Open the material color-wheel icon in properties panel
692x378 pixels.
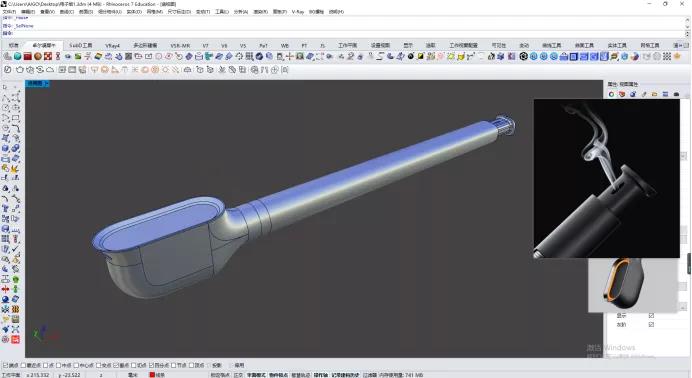pyautogui.click(x=611, y=94)
